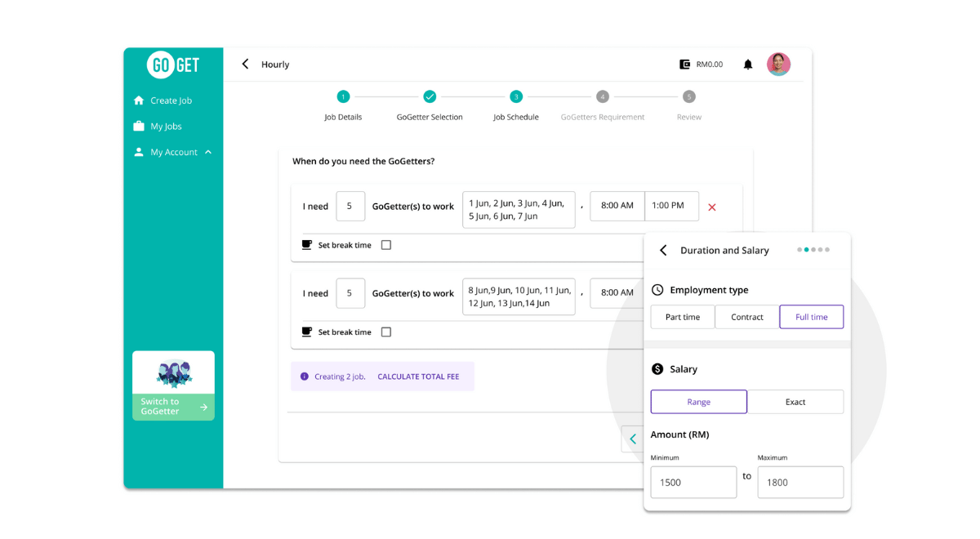The width and height of the screenshot is (980, 539).
Task: Click the teal previous arrow button
Action: tap(632, 439)
